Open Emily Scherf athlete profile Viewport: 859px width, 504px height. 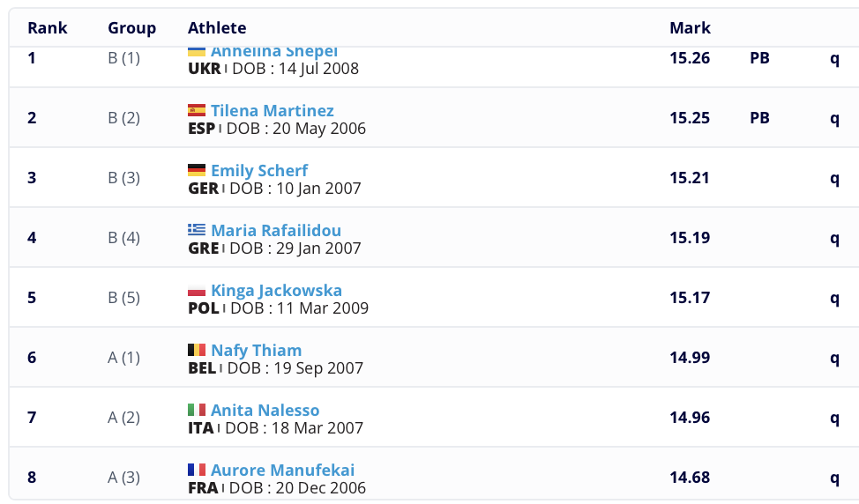click(259, 171)
